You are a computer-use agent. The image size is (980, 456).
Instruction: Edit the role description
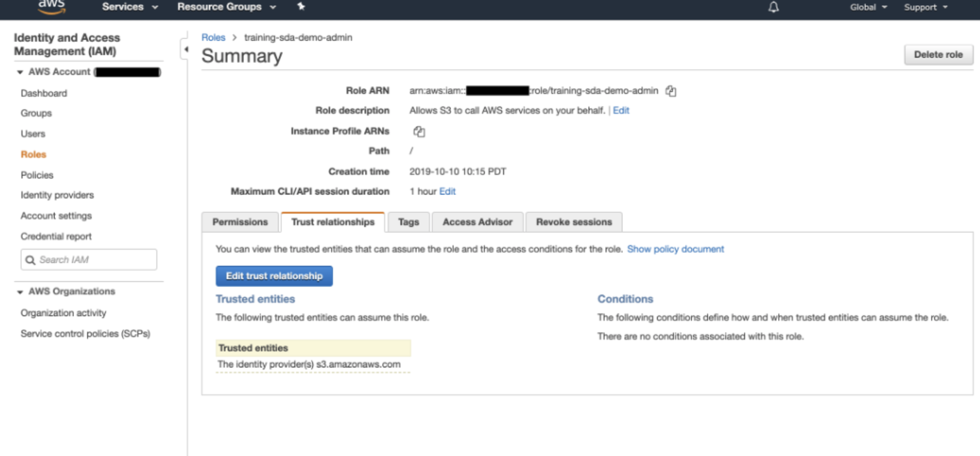tap(621, 110)
